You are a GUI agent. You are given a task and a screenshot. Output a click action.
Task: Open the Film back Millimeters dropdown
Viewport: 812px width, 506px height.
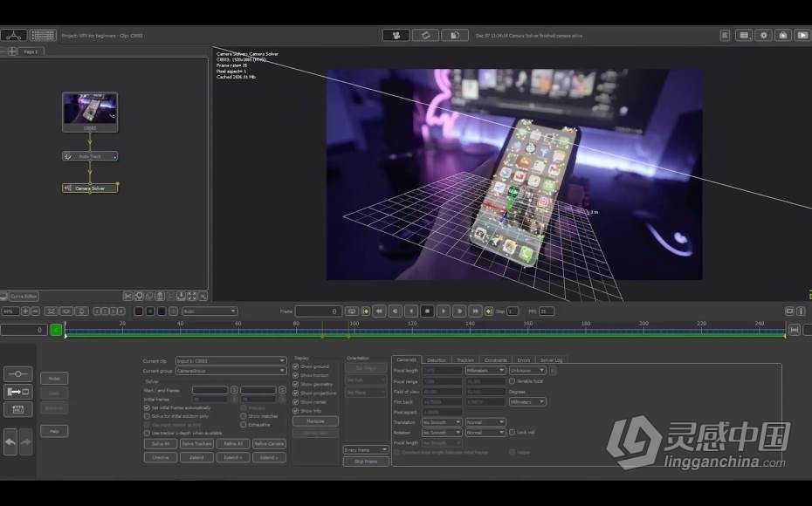click(x=527, y=401)
